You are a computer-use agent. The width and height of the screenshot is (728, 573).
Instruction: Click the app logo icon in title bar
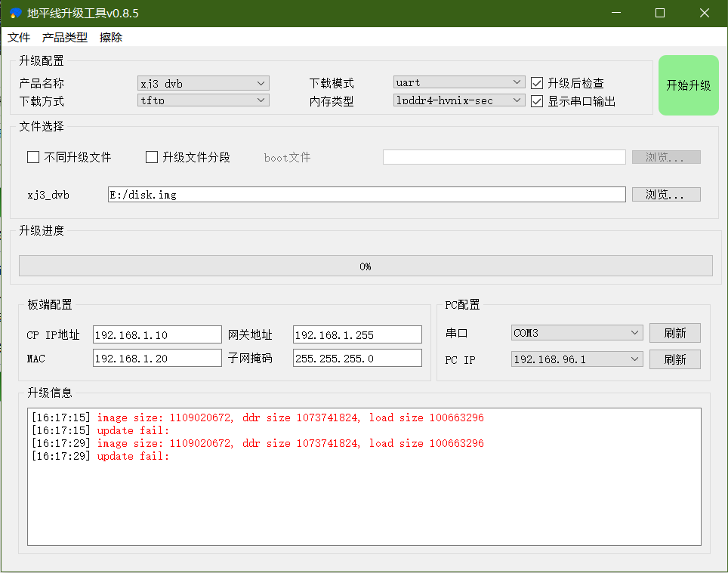[x=15, y=14]
